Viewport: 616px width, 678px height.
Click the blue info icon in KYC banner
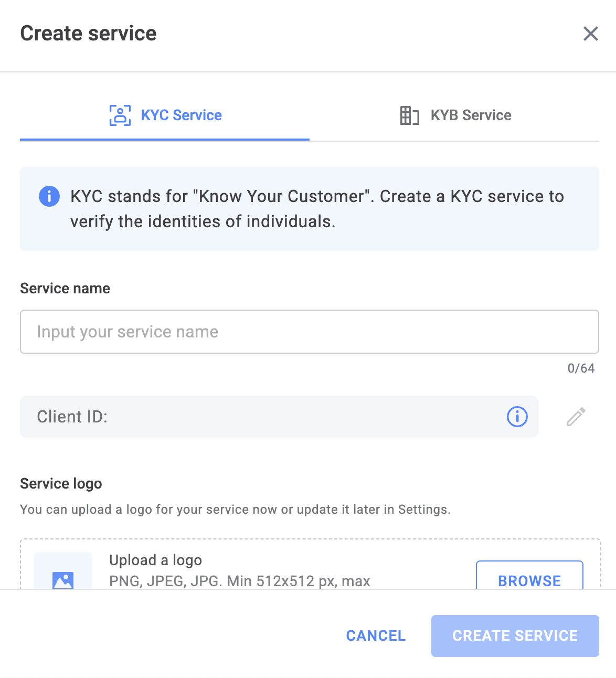tap(49, 196)
